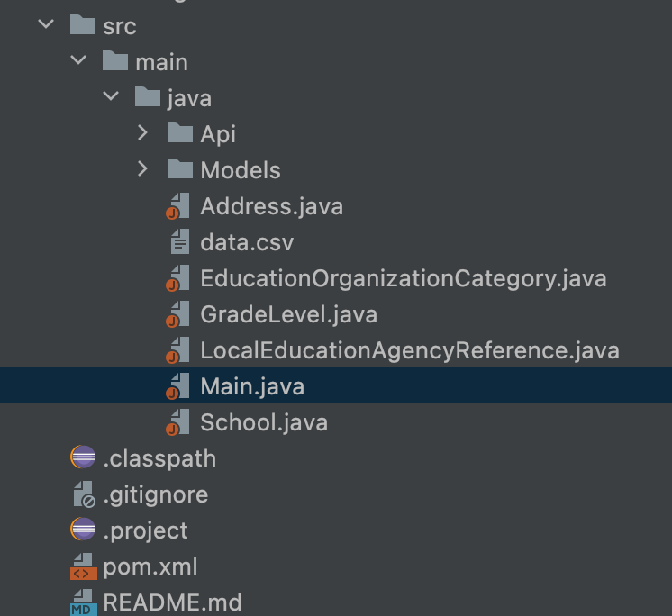Select LocalEducationAgencyReference.java file name

pyautogui.click(x=410, y=350)
